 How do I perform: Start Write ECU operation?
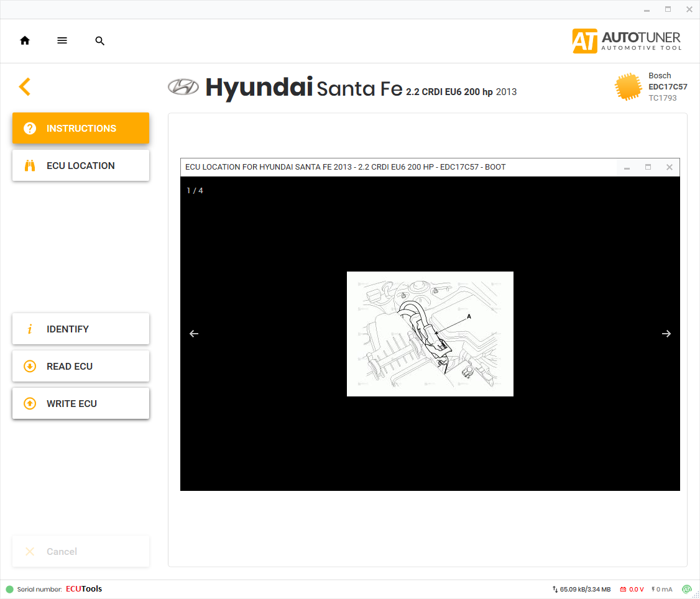click(81, 404)
